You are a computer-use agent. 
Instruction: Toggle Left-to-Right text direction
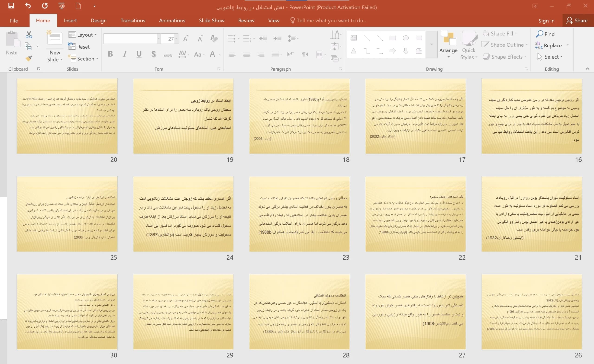coord(291,54)
